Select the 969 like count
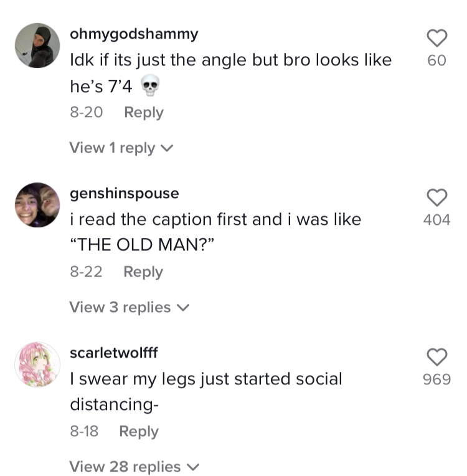This screenshot has width=467, height=476. [437, 379]
